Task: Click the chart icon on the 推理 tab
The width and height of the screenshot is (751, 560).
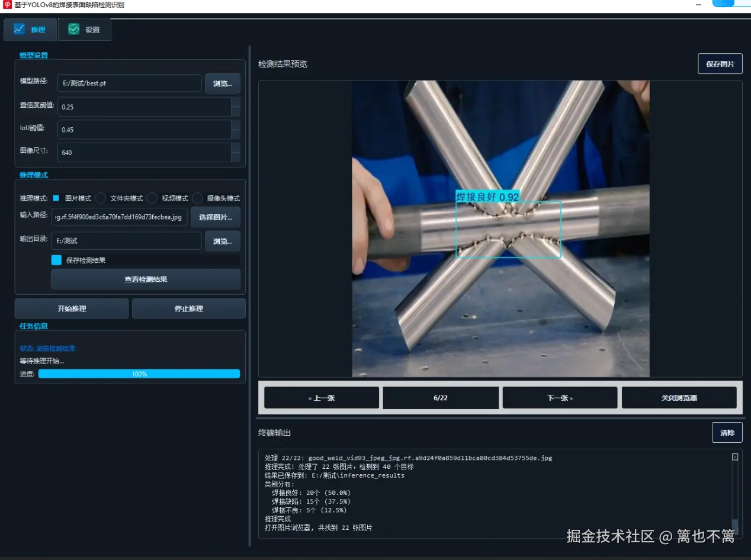Action: point(20,29)
